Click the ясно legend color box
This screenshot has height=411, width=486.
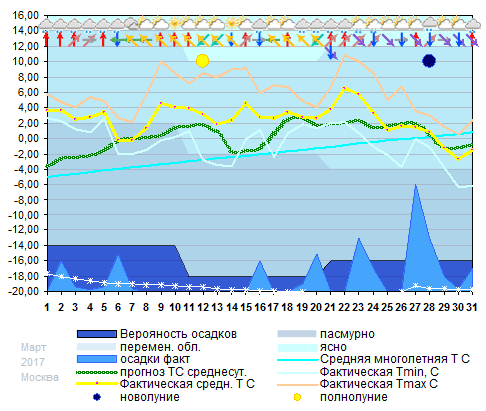[x=297, y=347]
